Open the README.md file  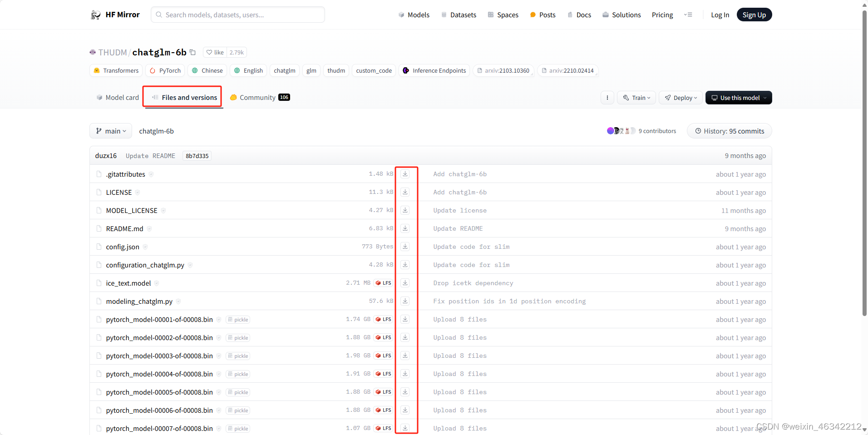tap(124, 228)
